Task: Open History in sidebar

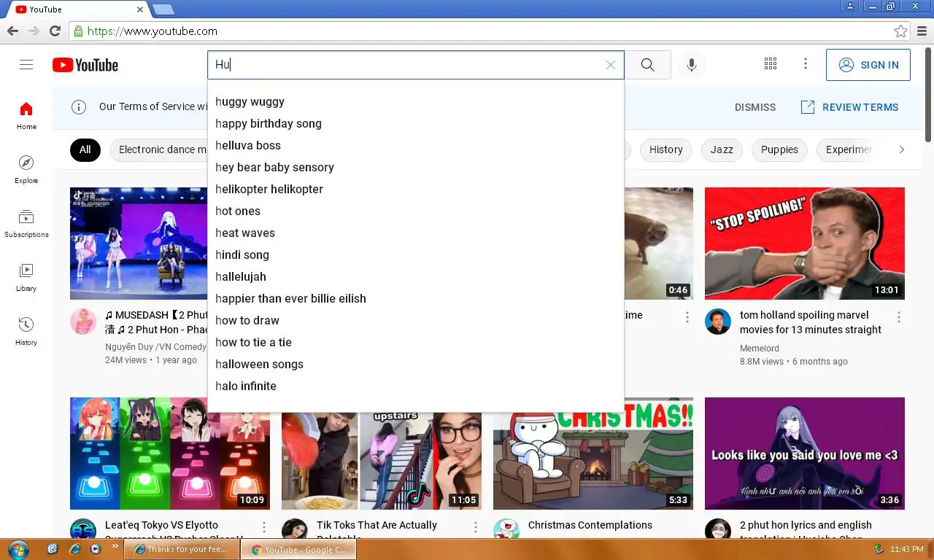Action: click(x=26, y=331)
